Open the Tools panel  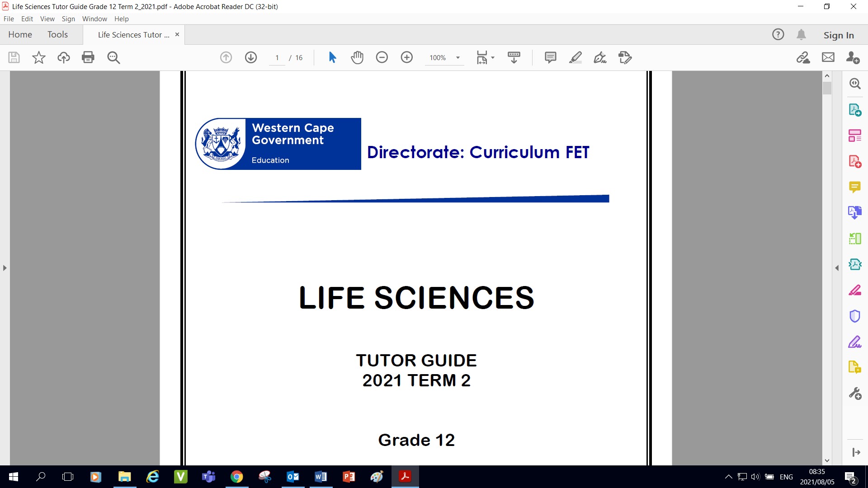(x=57, y=34)
